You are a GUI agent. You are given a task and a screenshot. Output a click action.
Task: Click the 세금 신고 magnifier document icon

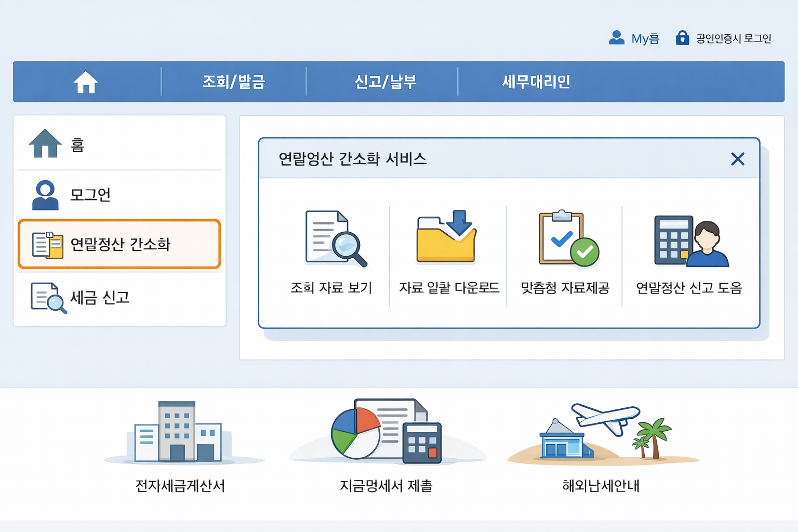[x=49, y=298]
